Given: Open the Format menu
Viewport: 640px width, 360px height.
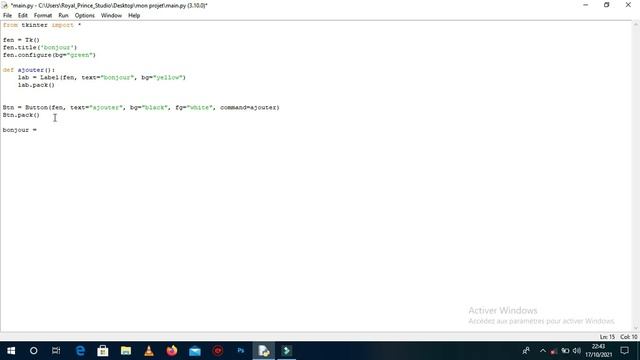Looking at the screenshot, I should click(x=43, y=16).
